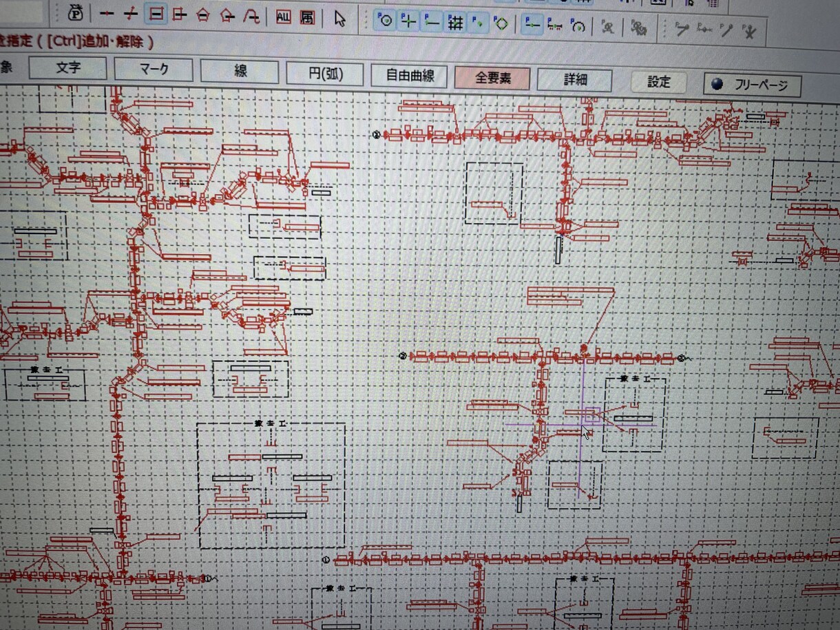The width and height of the screenshot is (840, 630).
Task: Toggle the circle center snap
Action: (x=385, y=21)
